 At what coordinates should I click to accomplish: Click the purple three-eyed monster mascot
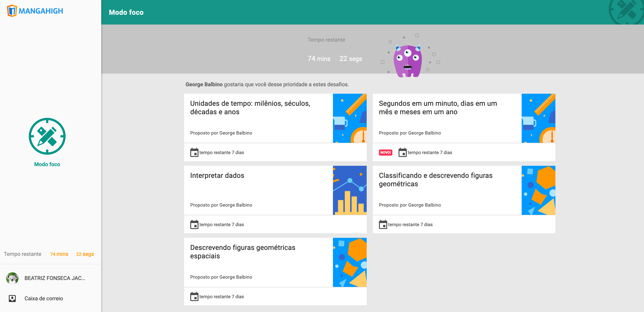pyautogui.click(x=408, y=61)
